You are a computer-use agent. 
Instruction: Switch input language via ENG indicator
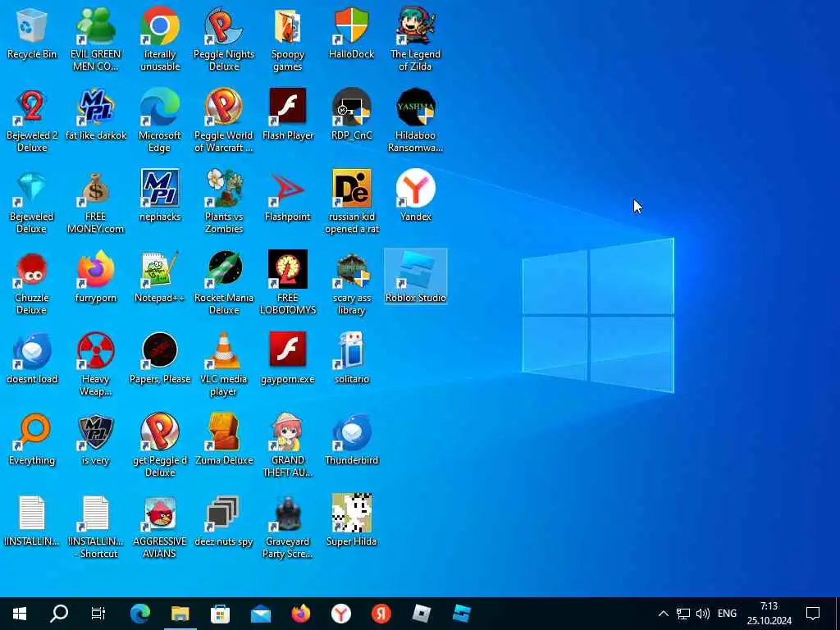click(x=727, y=614)
